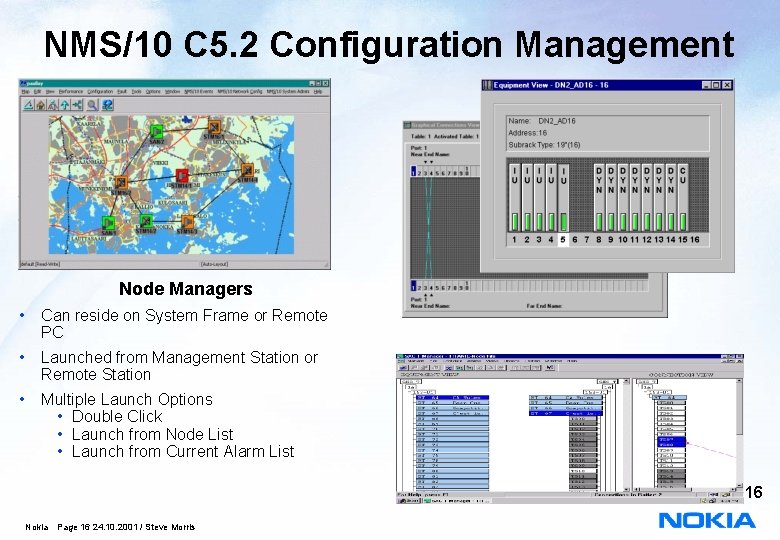780x540 pixels.
Task: Open the Configuration menu
Action: click(x=100, y=91)
